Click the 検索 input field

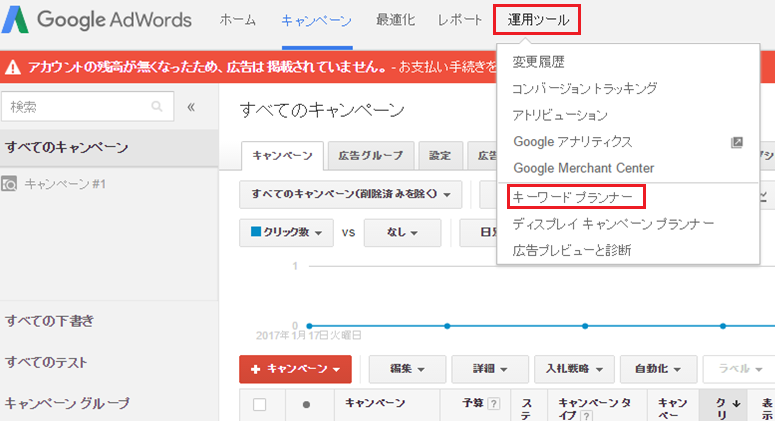(87, 106)
